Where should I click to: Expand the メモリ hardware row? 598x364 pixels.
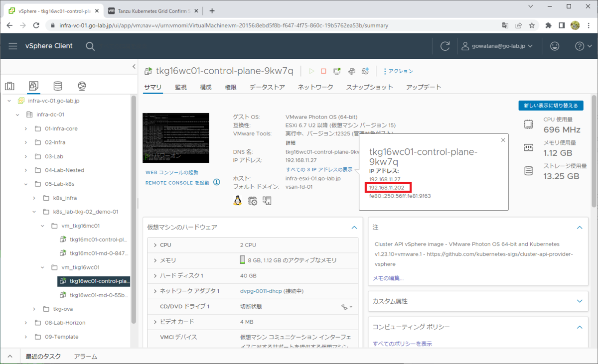click(155, 260)
